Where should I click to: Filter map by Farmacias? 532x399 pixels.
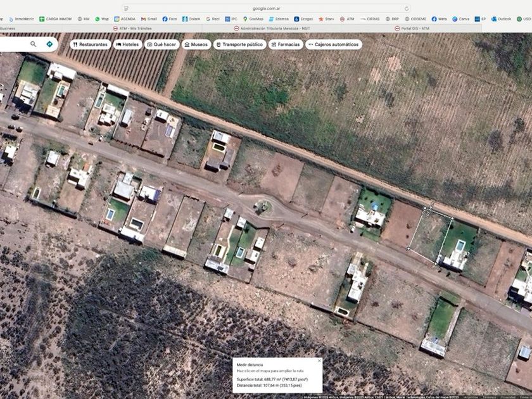[286, 44]
